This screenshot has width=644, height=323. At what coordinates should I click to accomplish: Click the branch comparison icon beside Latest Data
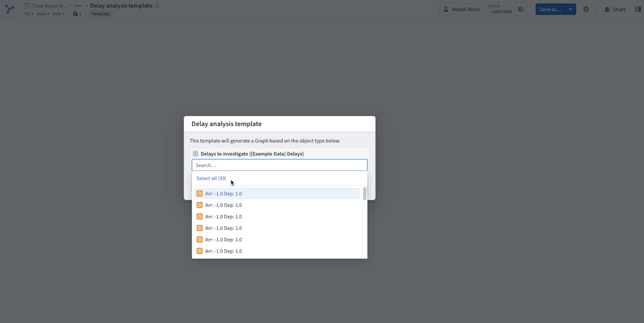[521, 9]
